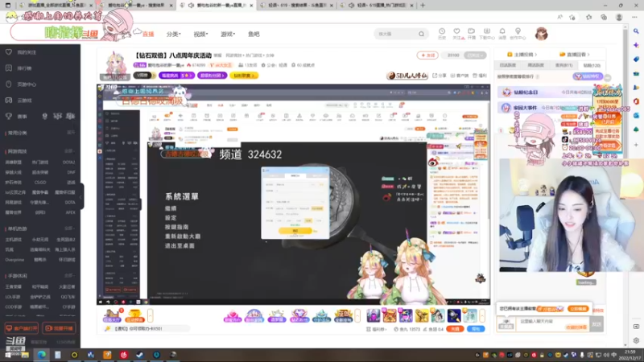644x362 pixels.
Task: Click the live video player
Action: [x=293, y=194]
